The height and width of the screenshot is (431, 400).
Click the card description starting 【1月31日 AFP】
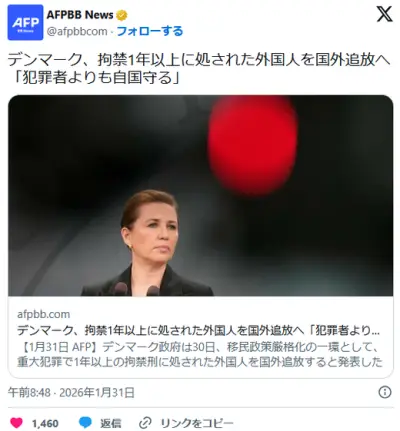click(200, 354)
